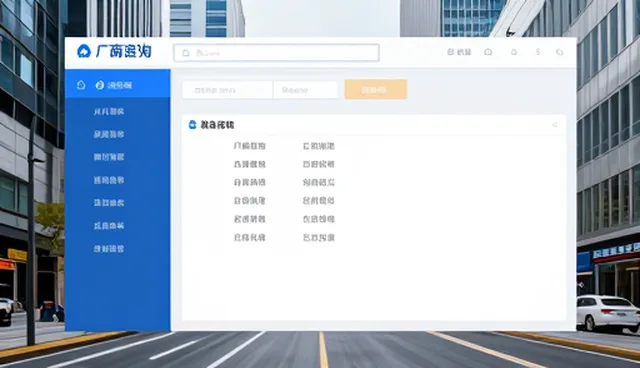This screenshot has width=640, height=368.
Task: Click the blue cloud logo icon
Action: (84, 51)
